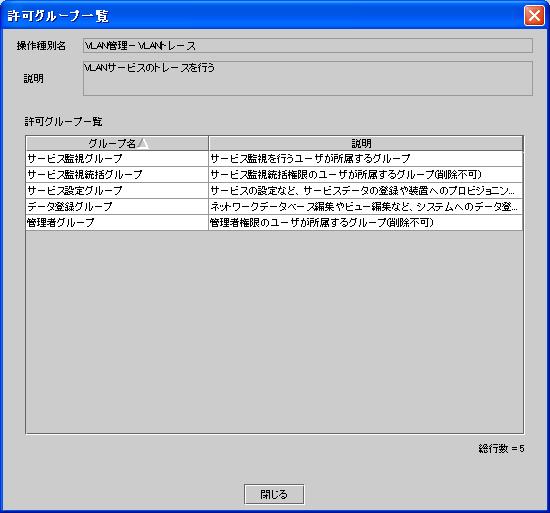This screenshot has height=513, width=550.
Task: Select row サービス監視統括グループ
Action: 274,174
